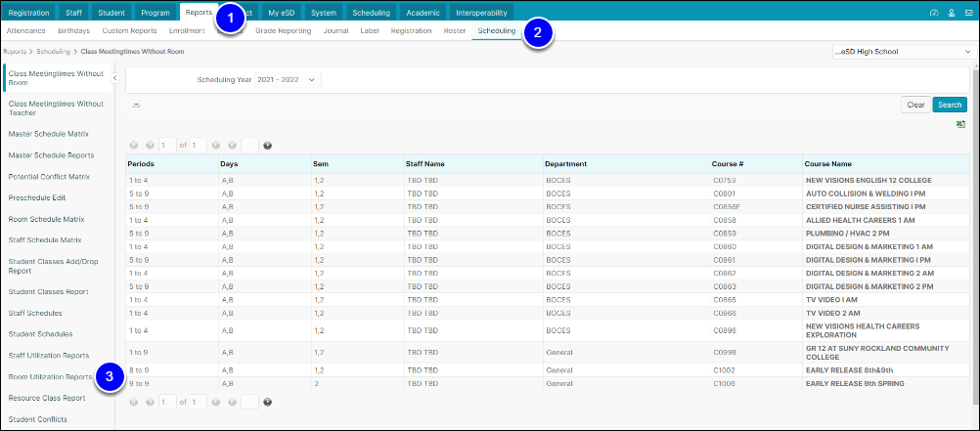
Task: Click the current page field in bottom pager
Action: (167, 403)
